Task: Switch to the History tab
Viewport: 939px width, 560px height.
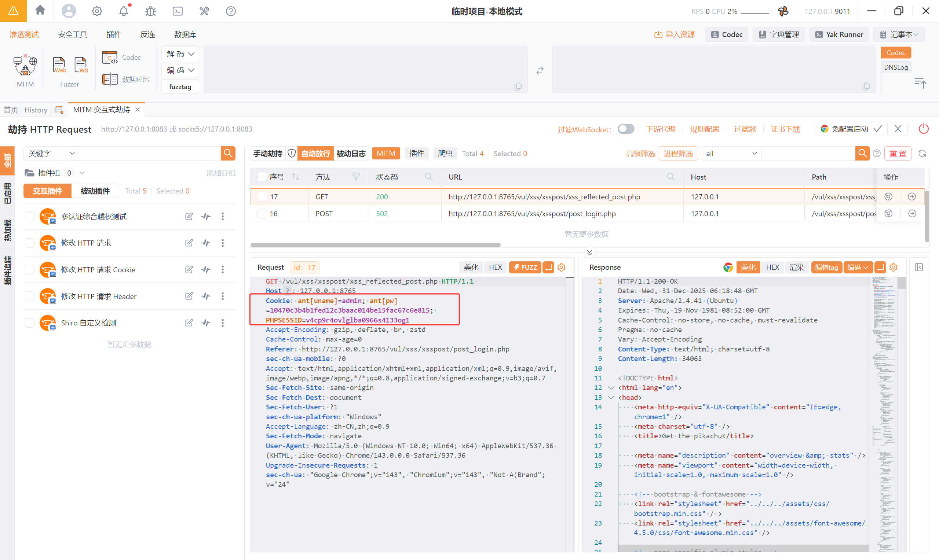Action: coord(36,110)
